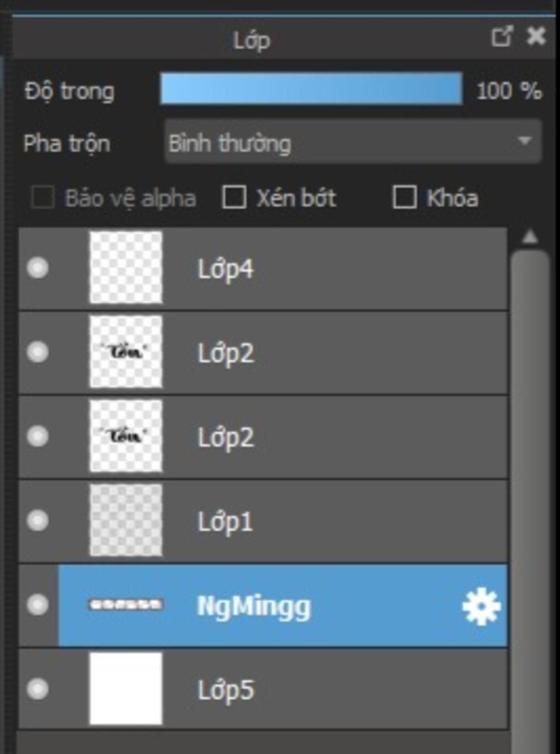560x754 pixels.
Task: Toggle visibility of Lớp1 layer
Action: click(38, 520)
